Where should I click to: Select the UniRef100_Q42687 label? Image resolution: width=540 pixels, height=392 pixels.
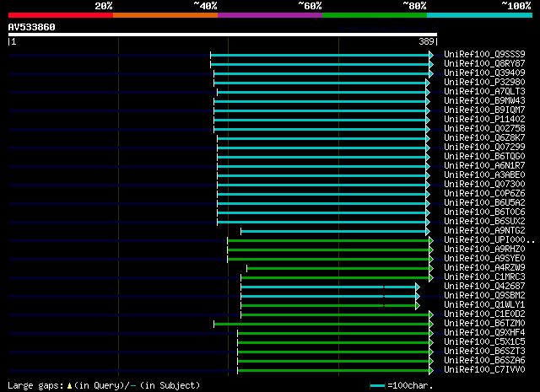tap(484, 287)
